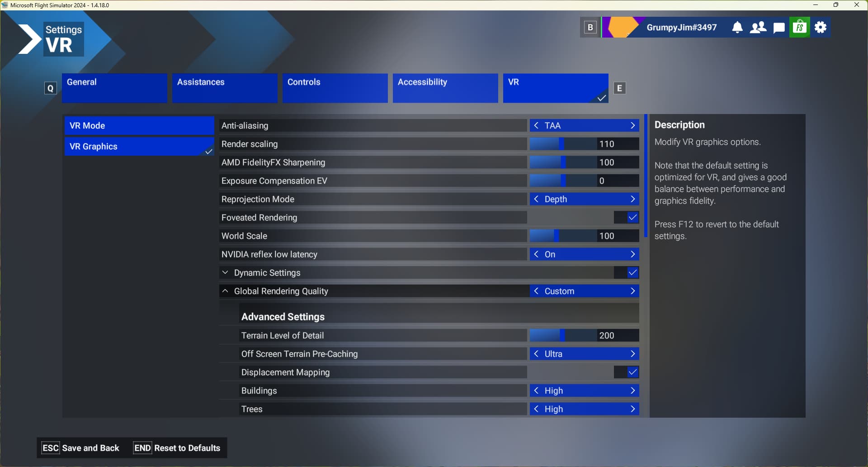The width and height of the screenshot is (868, 467).
Task: Toggle Foveated Rendering checkbox
Action: [x=633, y=218]
